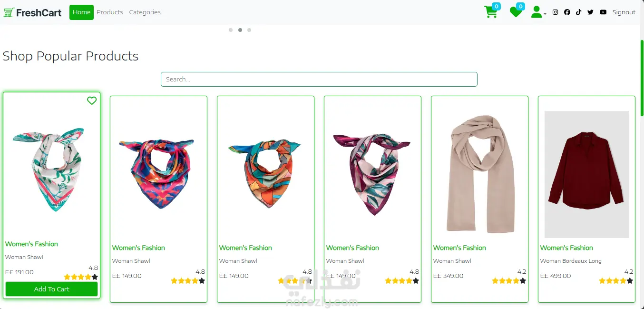Sign out using the Signout link
This screenshot has width=644, height=309.
624,12
